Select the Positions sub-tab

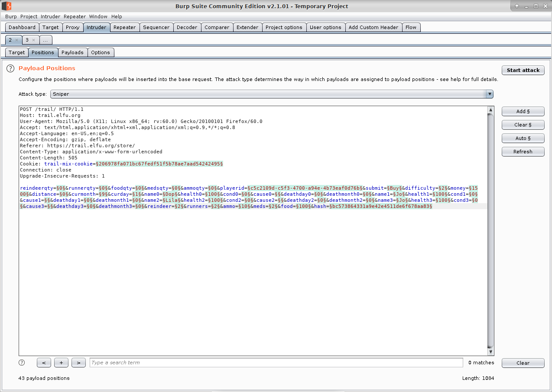43,52
